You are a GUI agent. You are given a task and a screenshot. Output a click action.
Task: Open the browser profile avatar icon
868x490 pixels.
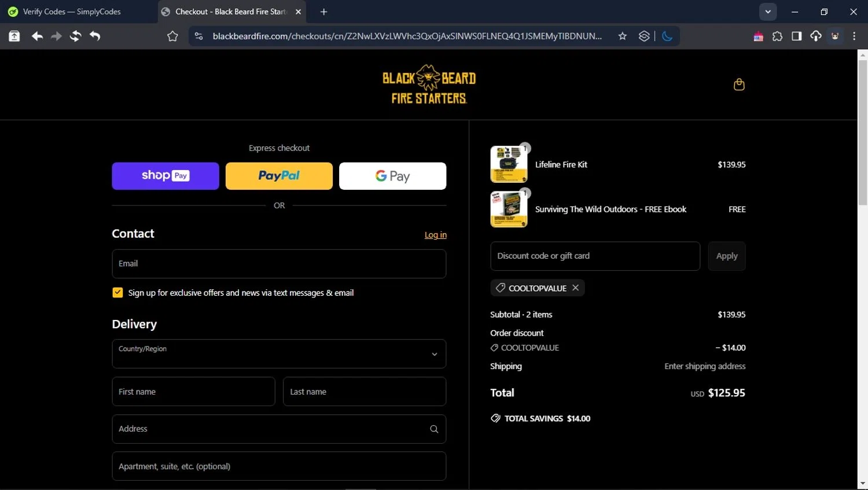(835, 36)
